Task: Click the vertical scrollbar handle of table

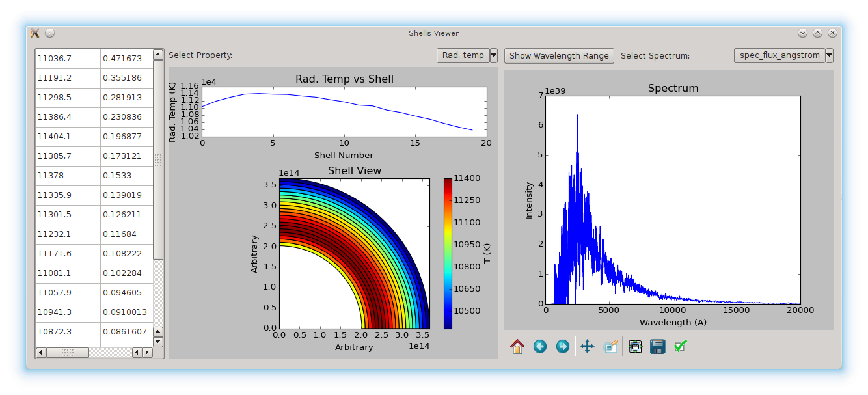Action: [158, 159]
